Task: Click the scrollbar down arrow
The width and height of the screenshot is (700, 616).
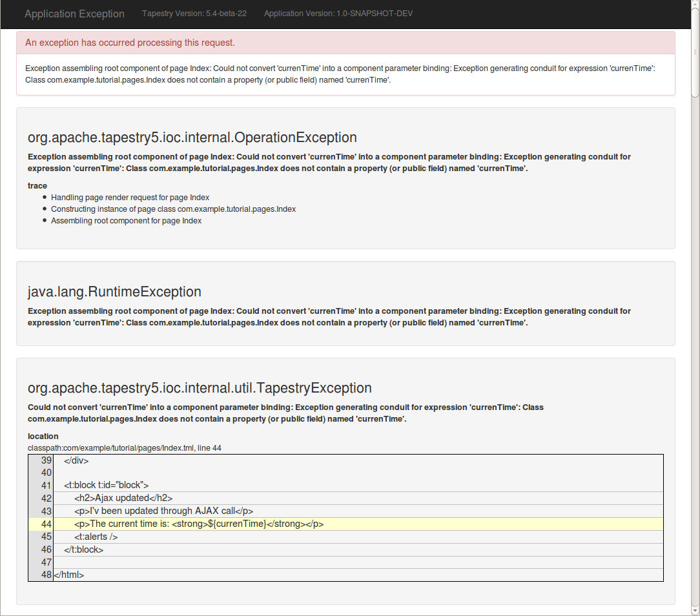Action: [x=695, y=610]
